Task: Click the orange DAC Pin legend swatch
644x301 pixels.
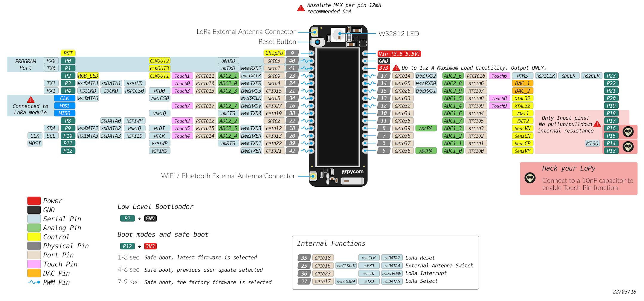Action: (x=34, y=273)
